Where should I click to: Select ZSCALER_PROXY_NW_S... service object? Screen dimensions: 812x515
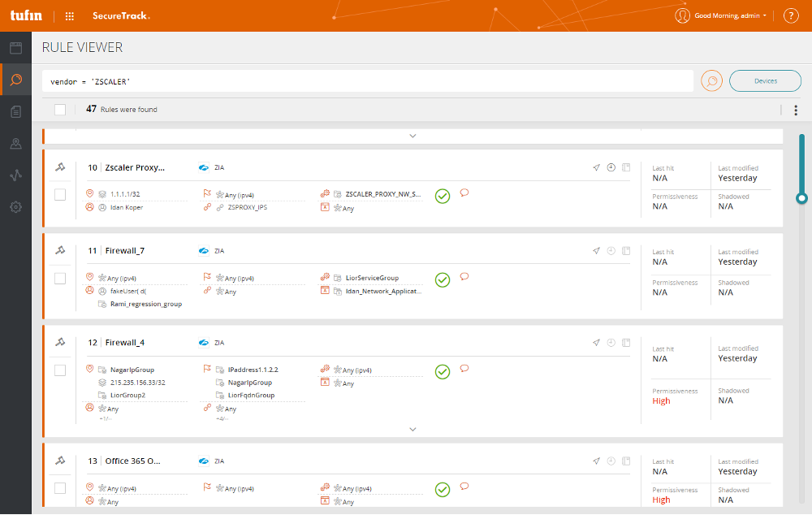[383, 194]
